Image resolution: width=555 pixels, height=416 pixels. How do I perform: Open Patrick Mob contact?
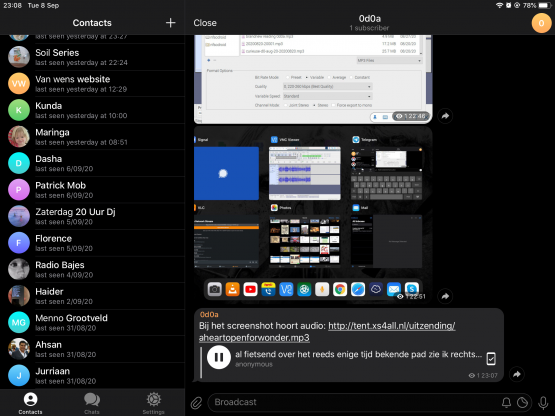pyautogui.click(x=92, y=190)
